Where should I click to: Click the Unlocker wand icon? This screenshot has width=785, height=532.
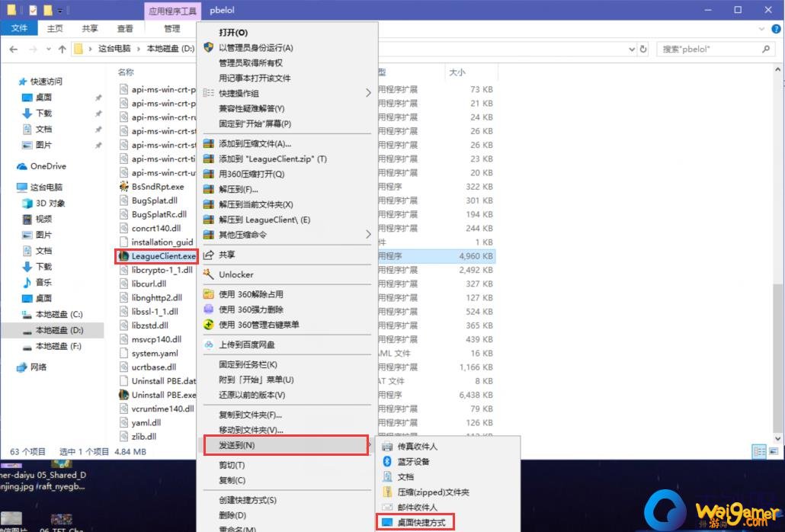[x=208, y=274]
